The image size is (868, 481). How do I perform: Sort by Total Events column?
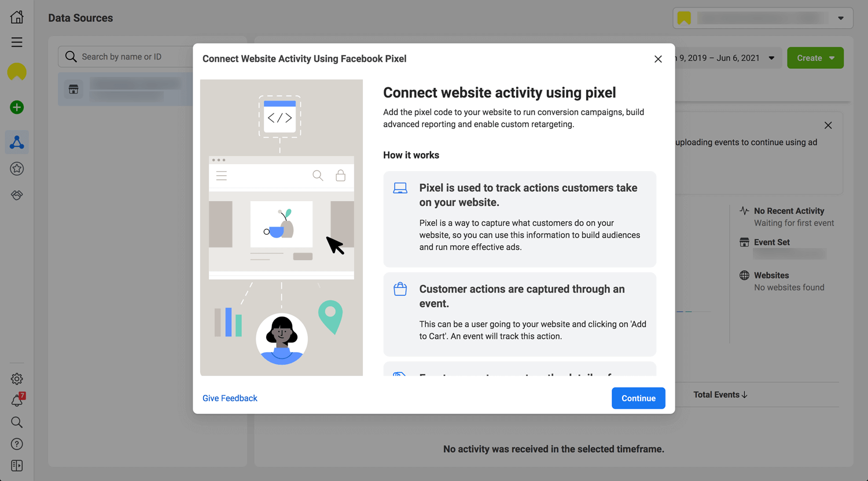(x=720, y=395)
